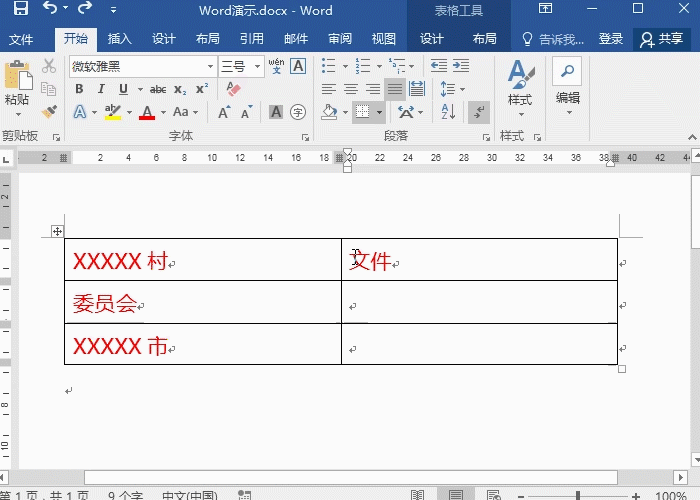Click the Sign in (登录) button
This screenshot has width=700, height=500.
[x=611, y=39]
